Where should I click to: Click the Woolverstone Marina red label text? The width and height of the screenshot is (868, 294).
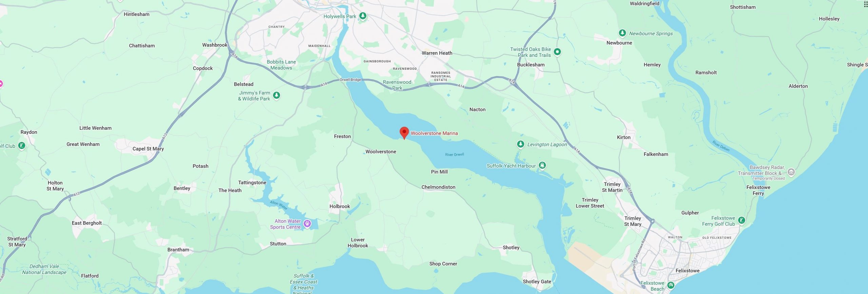point(434,133)
